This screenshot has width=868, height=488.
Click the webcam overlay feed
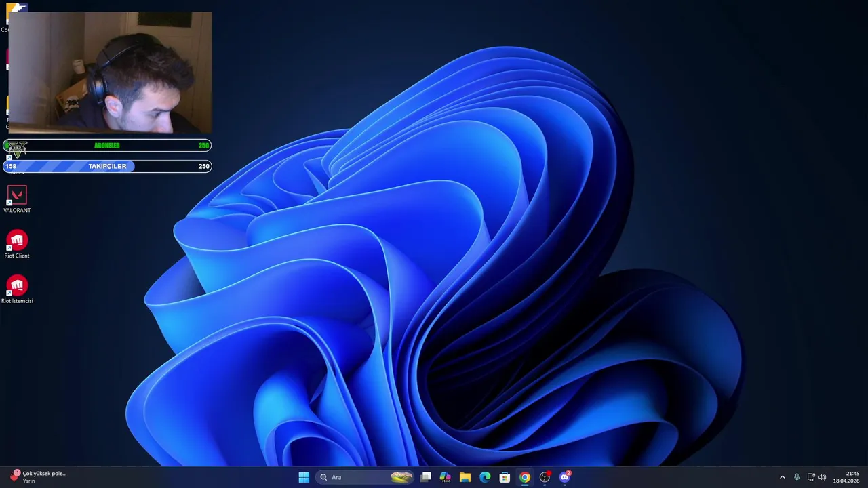[x=110, y=72]
